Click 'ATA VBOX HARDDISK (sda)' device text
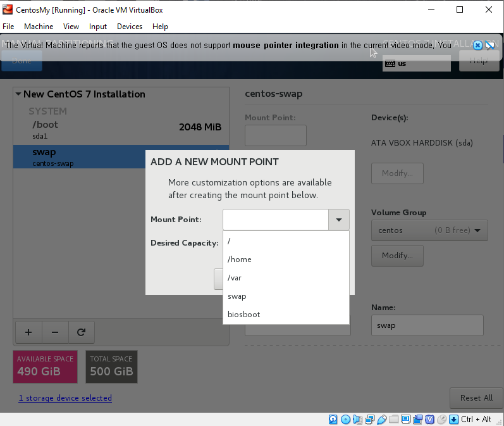 [422, 143]
